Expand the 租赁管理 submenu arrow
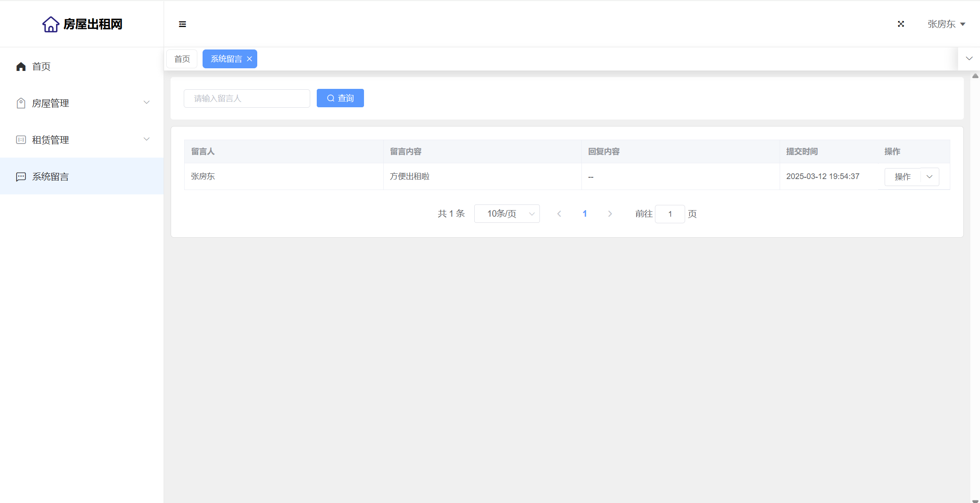The width and height of the screenshot is (980, 503). click(147, 139)
